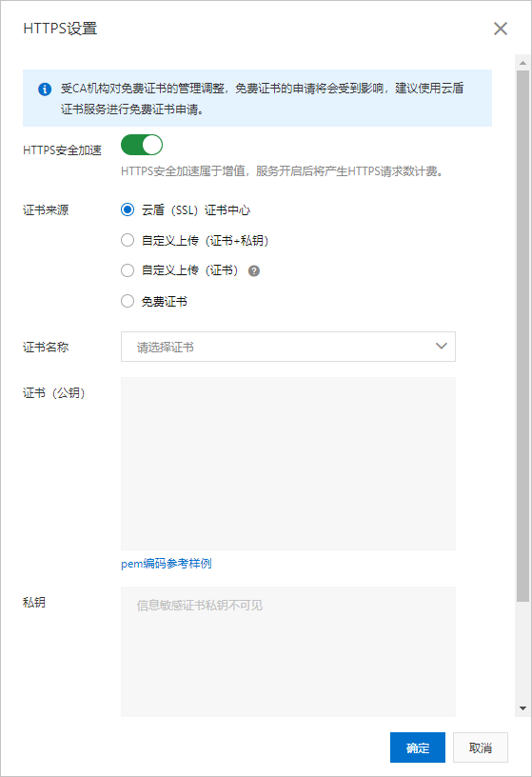Click the scrollbar up arrow
Image resolution: width=532 pixels, height=777 pixels.
click(522, 63)
